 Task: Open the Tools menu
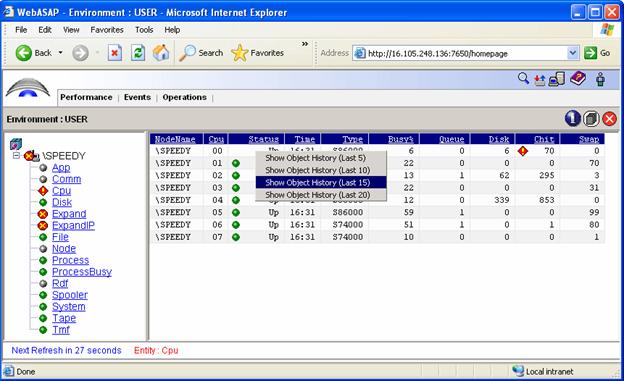point(144,30)
